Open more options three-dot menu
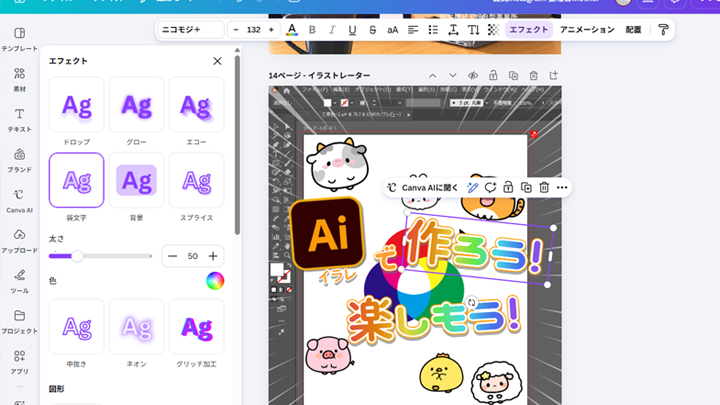720x405 pixels. [562, 187]
